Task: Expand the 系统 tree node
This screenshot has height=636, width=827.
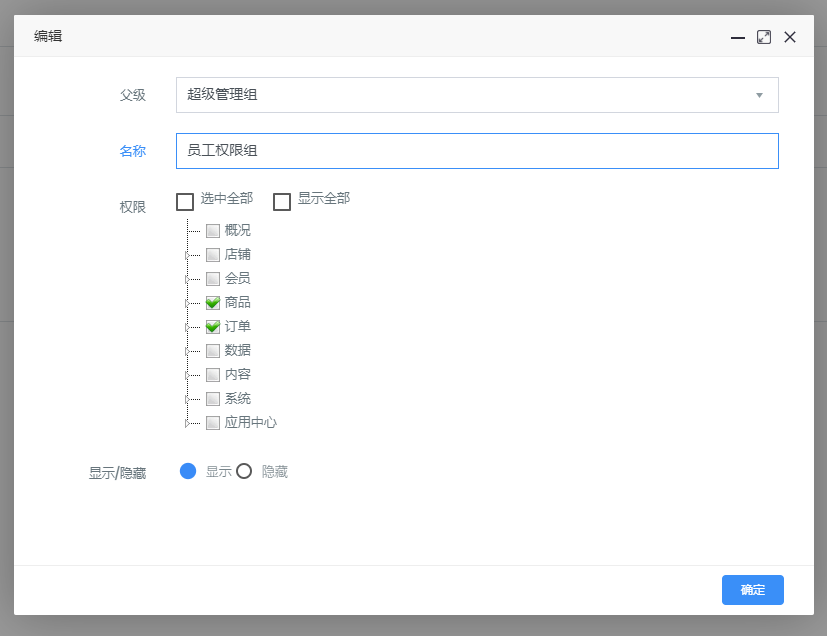Action: point(187,399)
